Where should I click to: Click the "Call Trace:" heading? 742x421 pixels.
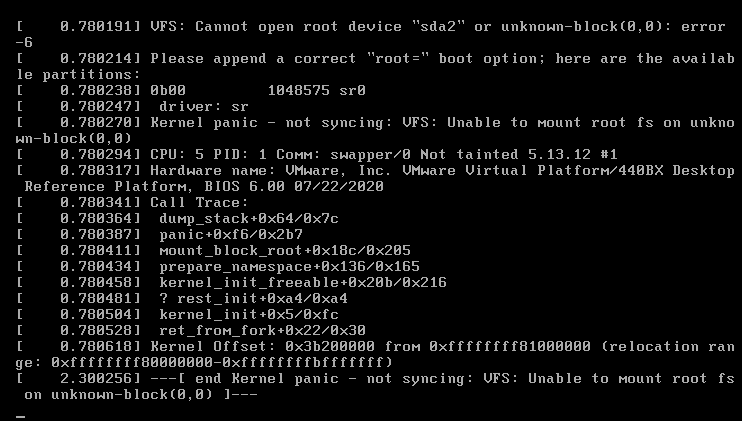point(199,202)
